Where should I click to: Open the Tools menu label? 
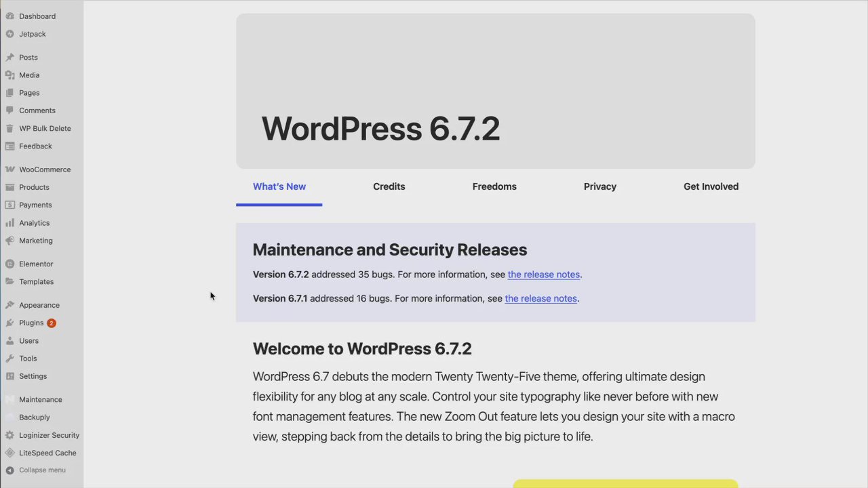pos(28,359)
